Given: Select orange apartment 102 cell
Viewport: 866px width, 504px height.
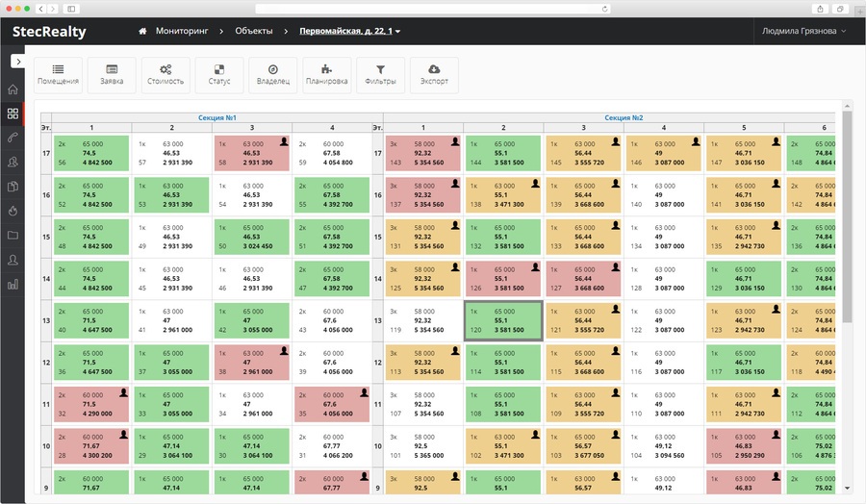Looking at the screenshot, I should pyautogui.click(x=503, y=446).
